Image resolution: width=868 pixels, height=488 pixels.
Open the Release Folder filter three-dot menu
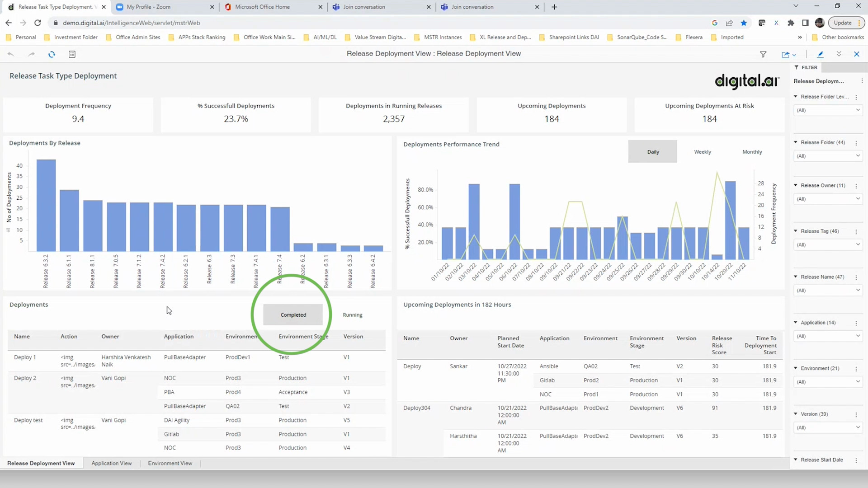pyautogui.click(x=856, y=143)
